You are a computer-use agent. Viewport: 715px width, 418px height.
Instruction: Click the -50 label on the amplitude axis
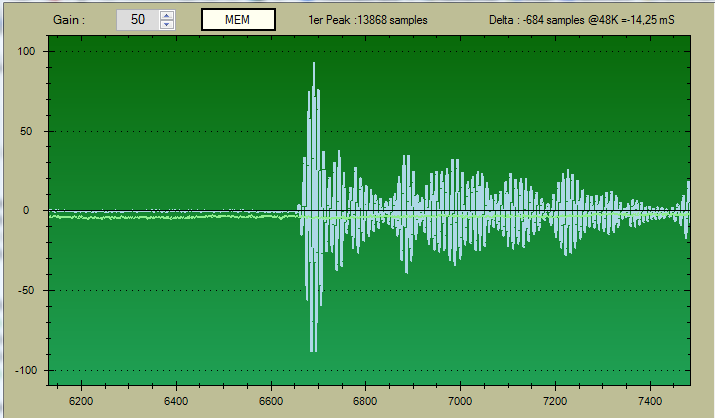(28, 291)
